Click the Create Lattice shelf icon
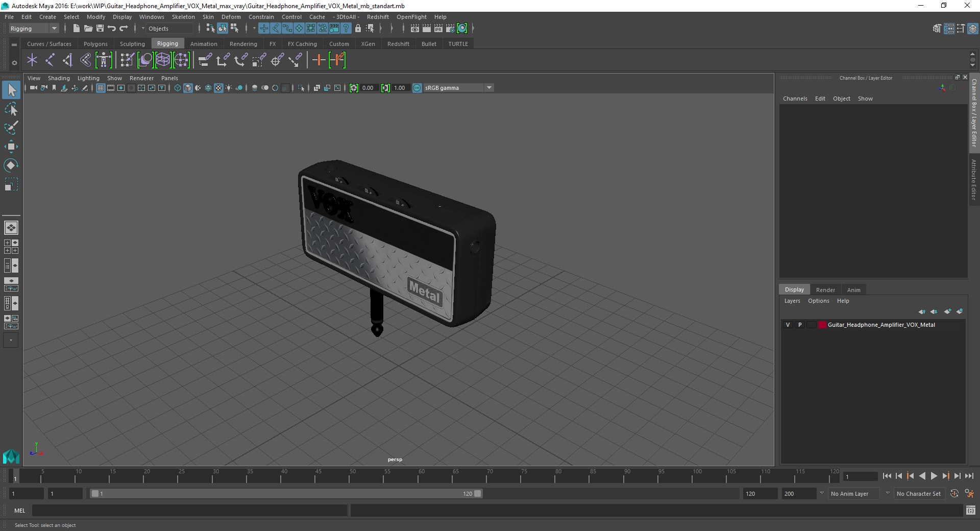 pos(163,60)
